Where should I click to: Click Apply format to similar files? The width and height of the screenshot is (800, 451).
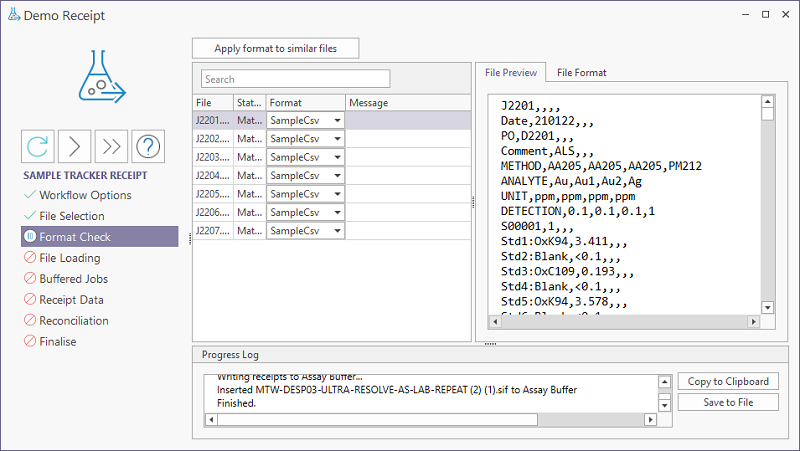point(275,48)
